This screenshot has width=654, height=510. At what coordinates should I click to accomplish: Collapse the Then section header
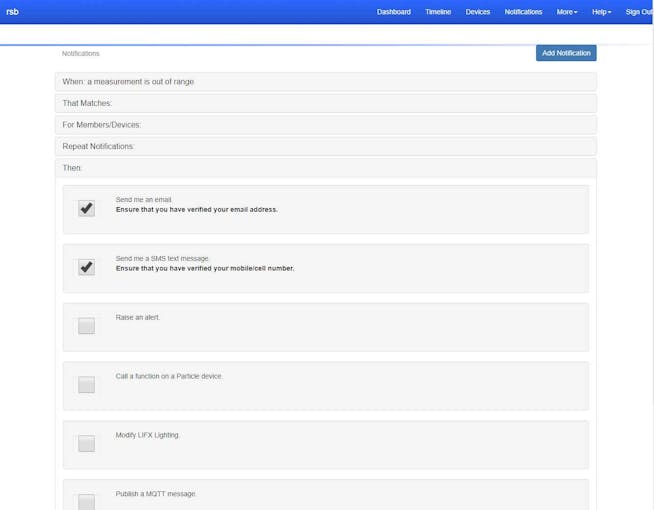click(x=326, y=168)
